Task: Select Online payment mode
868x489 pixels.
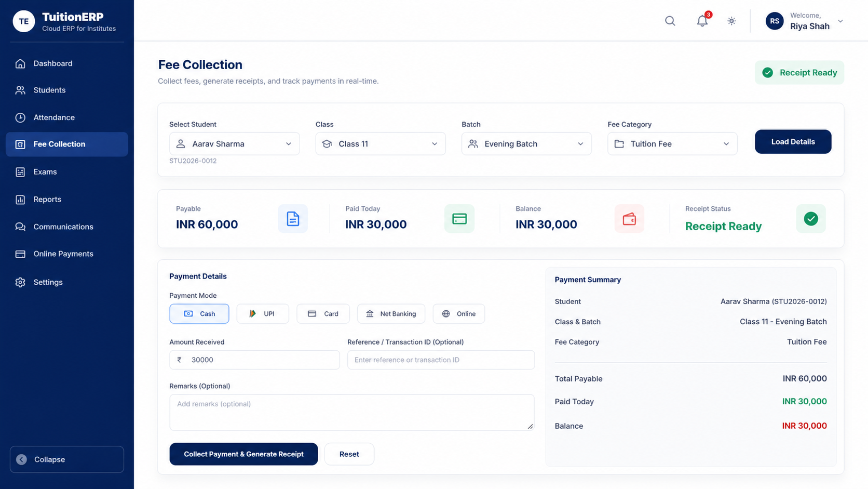Action: [459, 314]
